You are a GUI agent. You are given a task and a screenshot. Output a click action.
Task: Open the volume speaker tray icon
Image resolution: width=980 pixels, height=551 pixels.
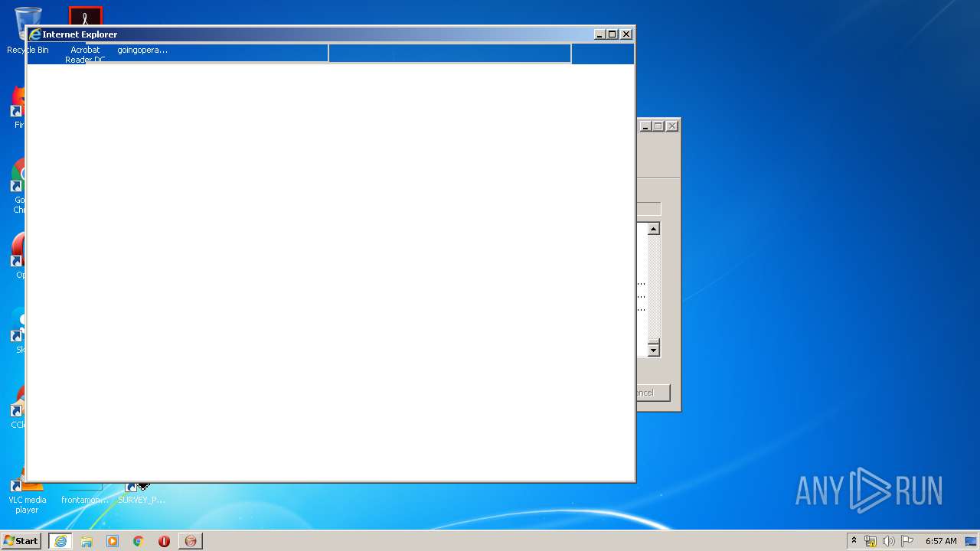pyautogui.click(x=889, y=541)
